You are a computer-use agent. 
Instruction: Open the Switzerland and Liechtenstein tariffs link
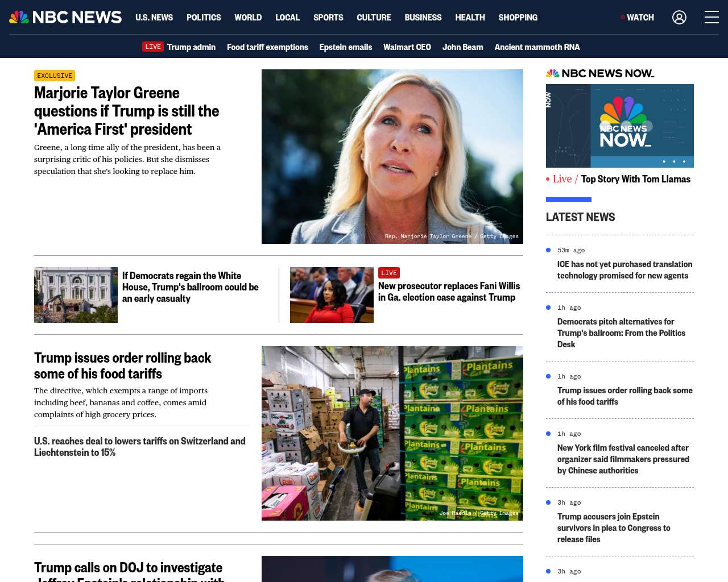click(140, 447)
